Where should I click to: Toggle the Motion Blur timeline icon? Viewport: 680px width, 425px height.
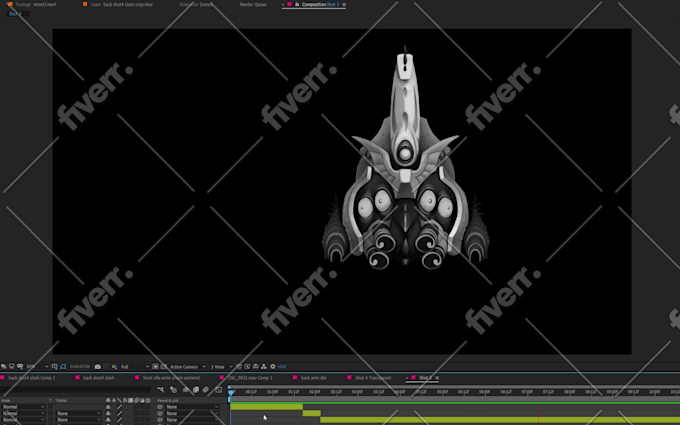tap(206, 389)
